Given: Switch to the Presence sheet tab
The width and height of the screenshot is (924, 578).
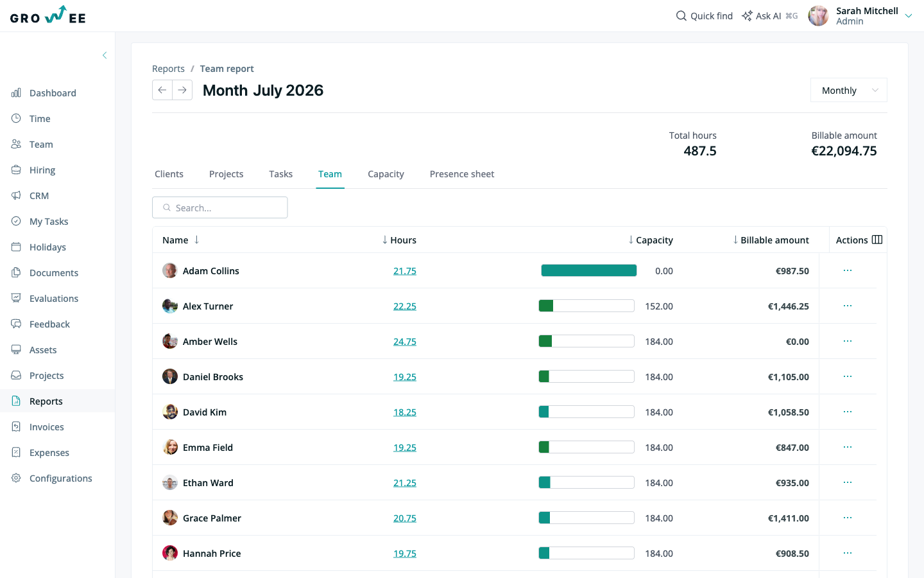Looking at the screenshot, I should [462, 174].
